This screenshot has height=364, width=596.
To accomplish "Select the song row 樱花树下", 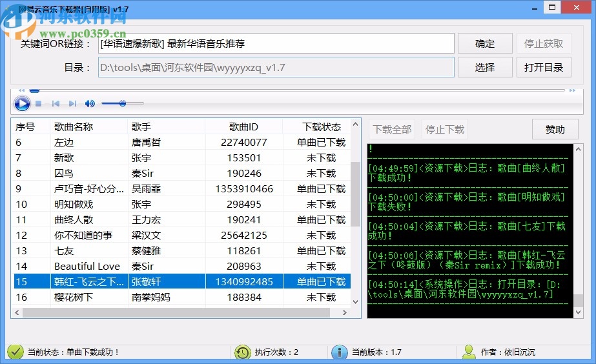I will tap(182, 297).
